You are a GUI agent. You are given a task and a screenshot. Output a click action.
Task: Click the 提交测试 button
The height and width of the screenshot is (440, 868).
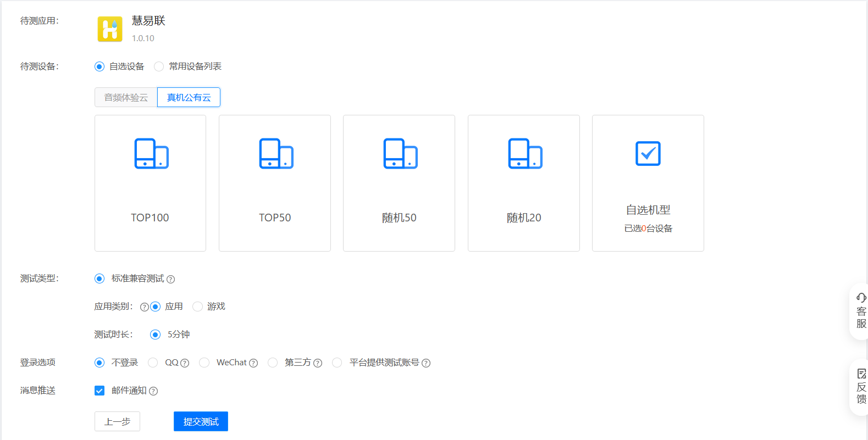201,421
